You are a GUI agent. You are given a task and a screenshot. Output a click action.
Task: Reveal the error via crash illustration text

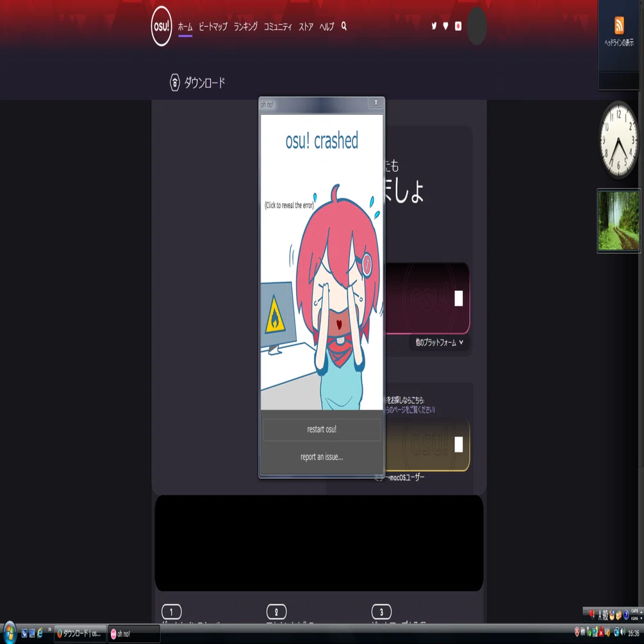click(289, 205)
